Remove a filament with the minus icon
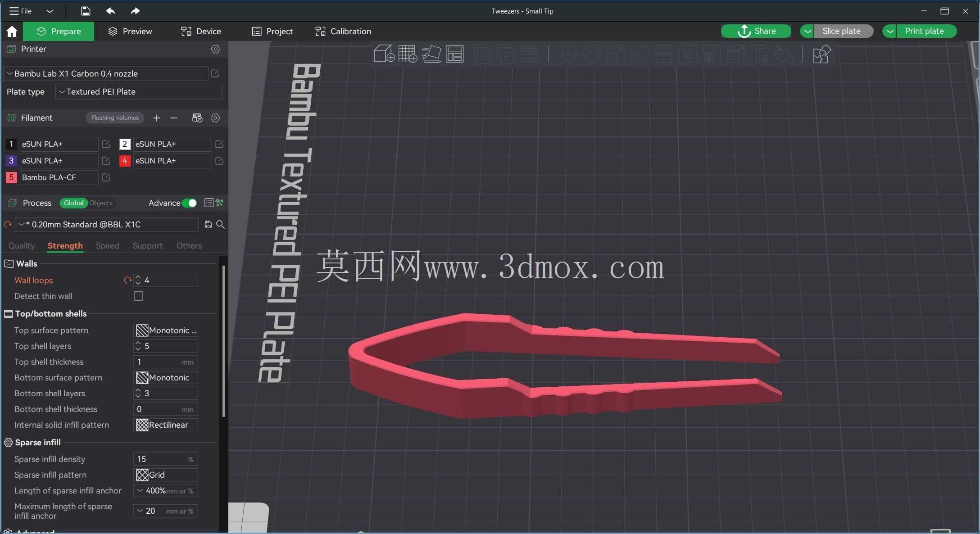 (174, 118)
